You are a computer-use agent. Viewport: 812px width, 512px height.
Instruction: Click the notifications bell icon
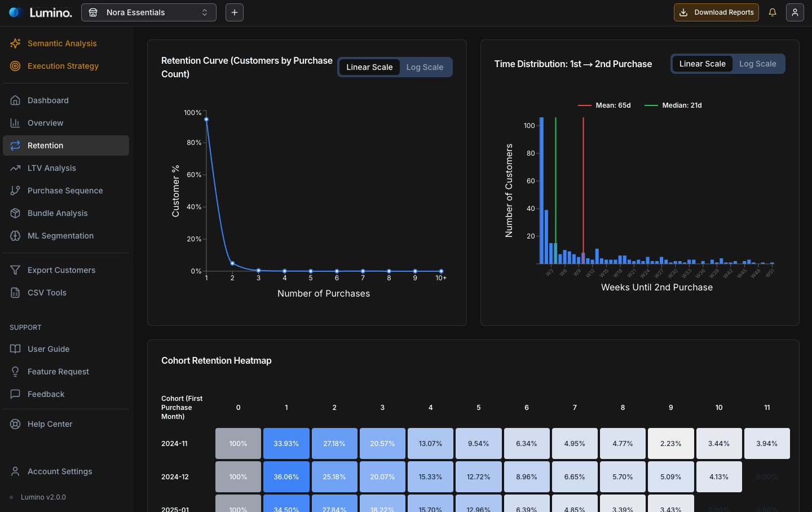[x=773, y=12]
